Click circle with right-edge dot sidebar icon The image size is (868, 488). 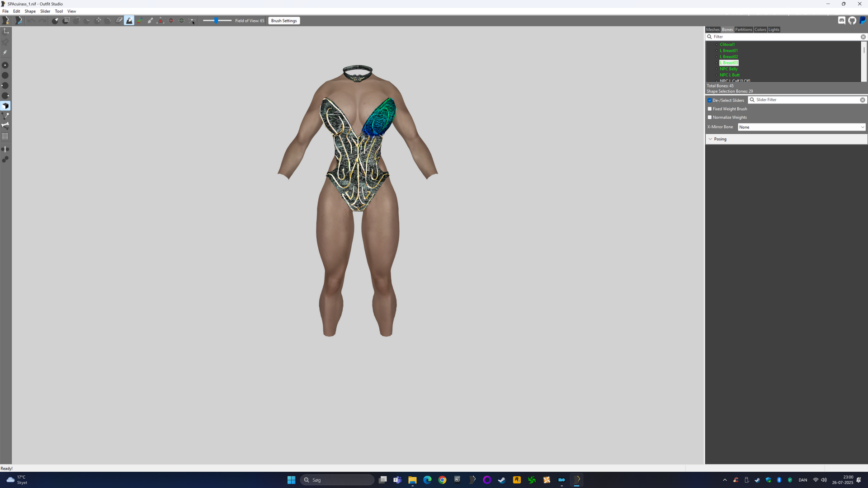(5, 96)
